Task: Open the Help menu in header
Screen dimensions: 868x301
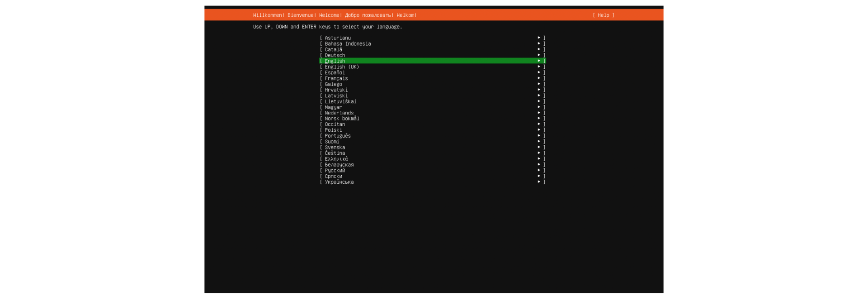Action: point(603,15)
